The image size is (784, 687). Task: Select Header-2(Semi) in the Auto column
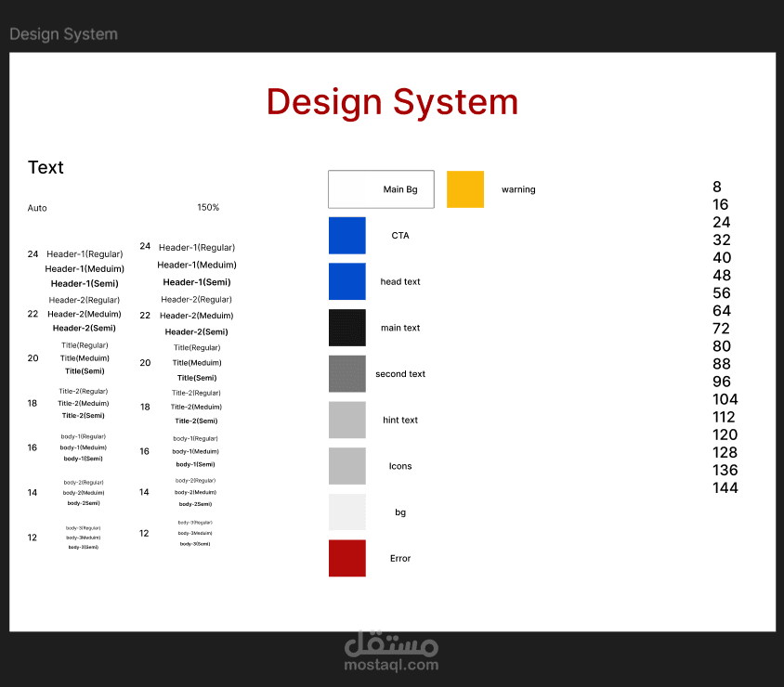84,329
